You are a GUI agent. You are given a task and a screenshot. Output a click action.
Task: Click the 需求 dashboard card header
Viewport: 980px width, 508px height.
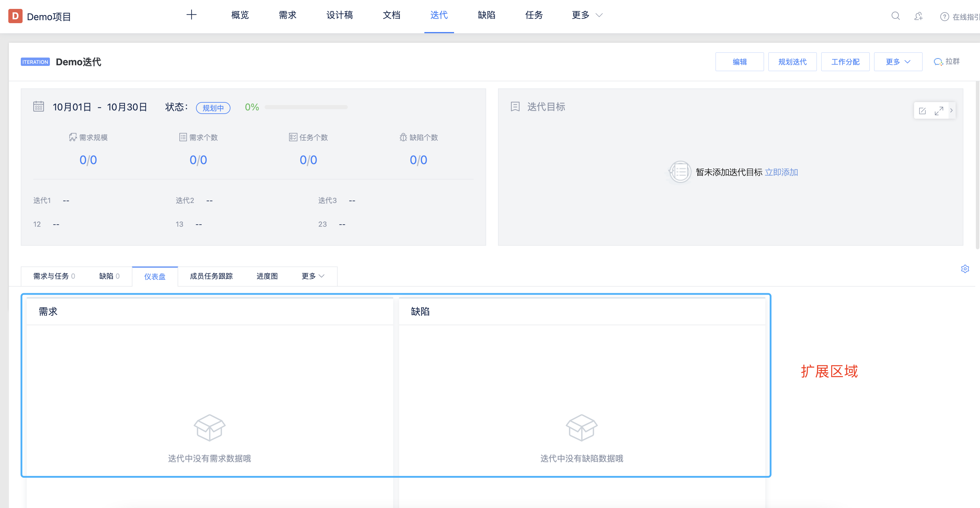[210, 311]
